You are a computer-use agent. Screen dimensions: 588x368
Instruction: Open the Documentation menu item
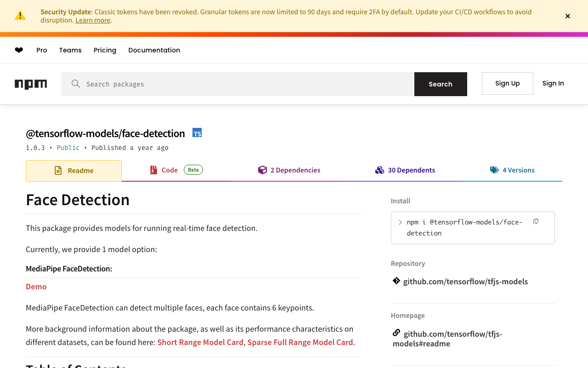point(154,50)
